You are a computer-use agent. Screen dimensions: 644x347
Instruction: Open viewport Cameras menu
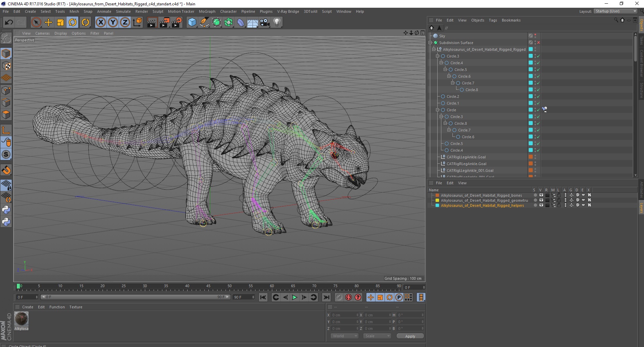42,33
